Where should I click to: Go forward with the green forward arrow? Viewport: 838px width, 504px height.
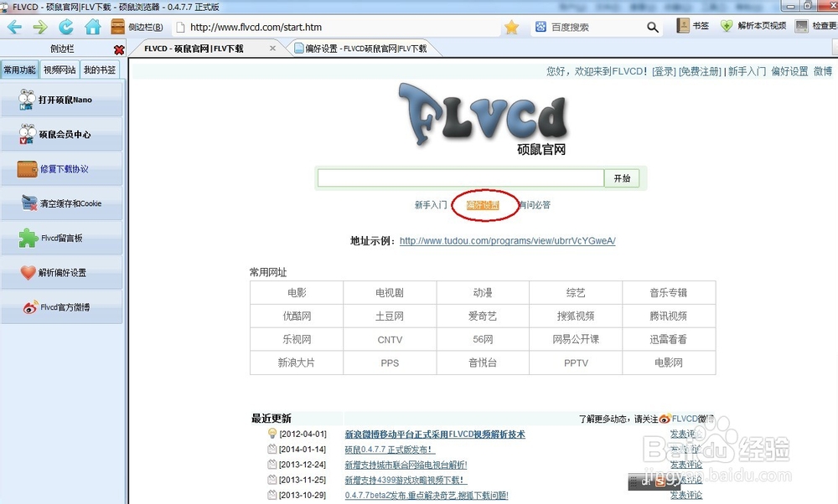(x=40, y=27)
